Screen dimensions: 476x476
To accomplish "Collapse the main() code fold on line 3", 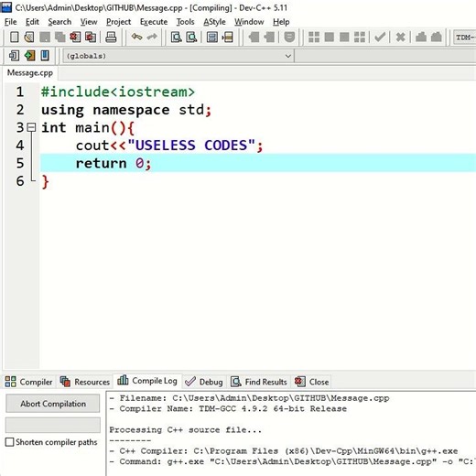I will pyautogui.click(x=31, y=127).
